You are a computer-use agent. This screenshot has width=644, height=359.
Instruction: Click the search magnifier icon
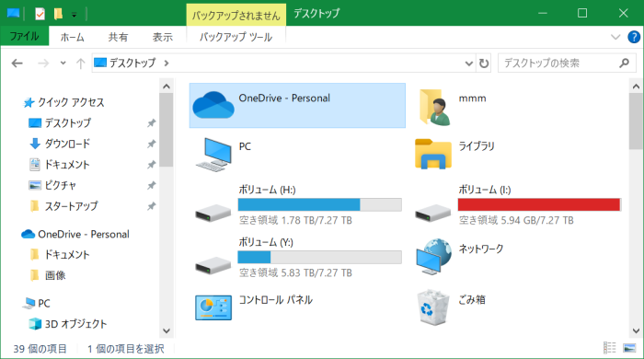[625, 63]
